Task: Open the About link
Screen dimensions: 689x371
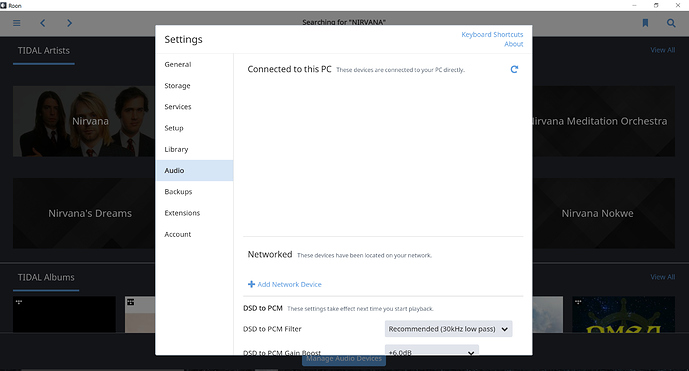Action: [514, 44]
